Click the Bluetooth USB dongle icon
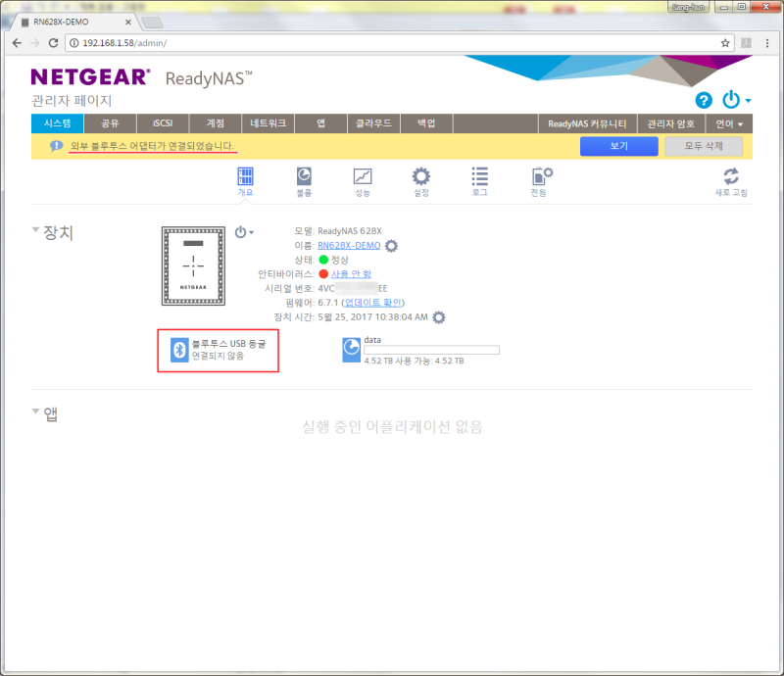This screenshot has width=784, height=676. pyautogui.click(x=179, y=350)
